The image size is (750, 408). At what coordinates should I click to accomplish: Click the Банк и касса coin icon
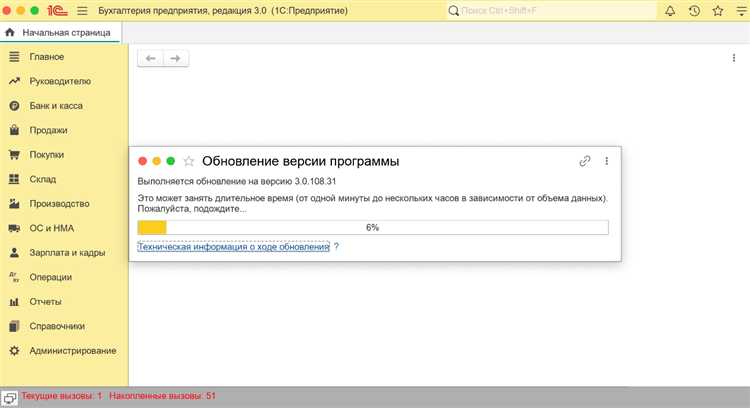tap(14, 106)
